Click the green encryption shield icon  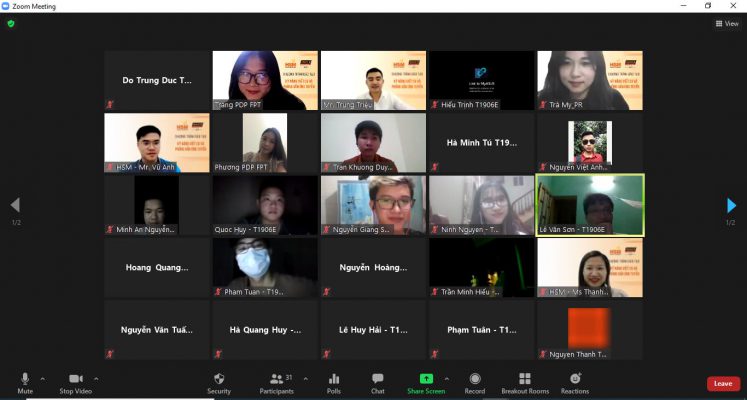pyautogui.click(x=11, y=23)
